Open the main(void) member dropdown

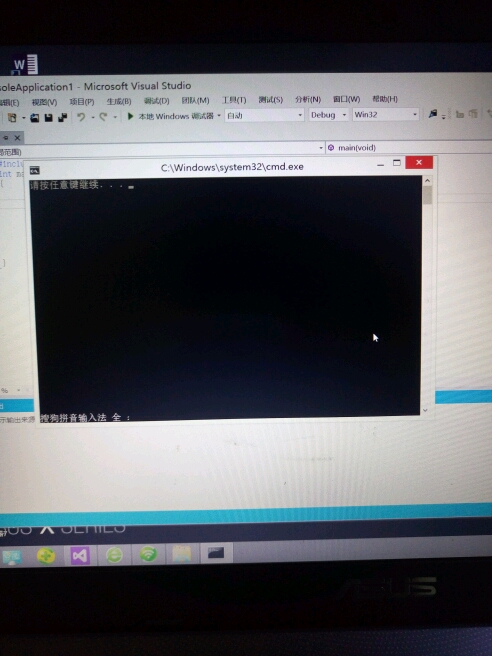[x=408, y=148]
